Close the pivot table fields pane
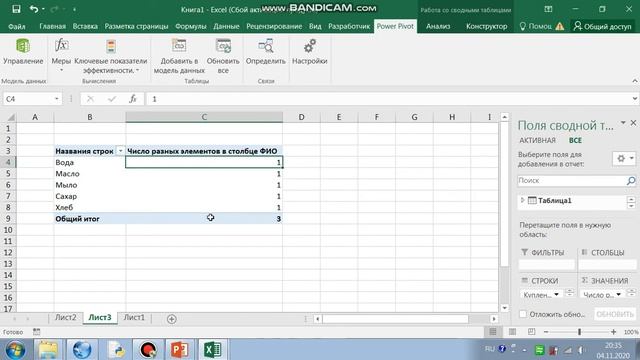640x360 pixels. pyautogui.click(x=633, y=122)
